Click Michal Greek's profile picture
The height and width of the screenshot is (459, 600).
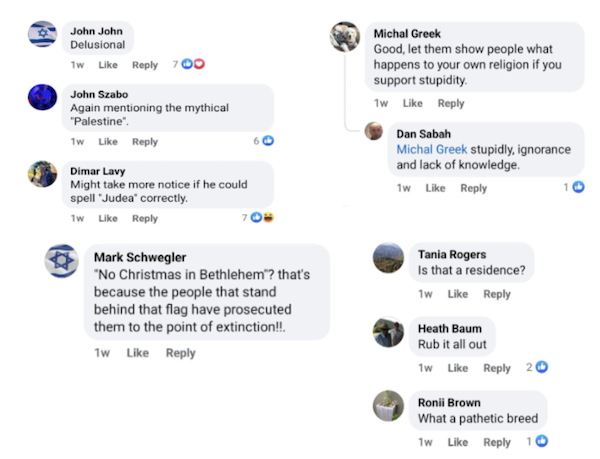pyautogui.click(x=345, y=37)
